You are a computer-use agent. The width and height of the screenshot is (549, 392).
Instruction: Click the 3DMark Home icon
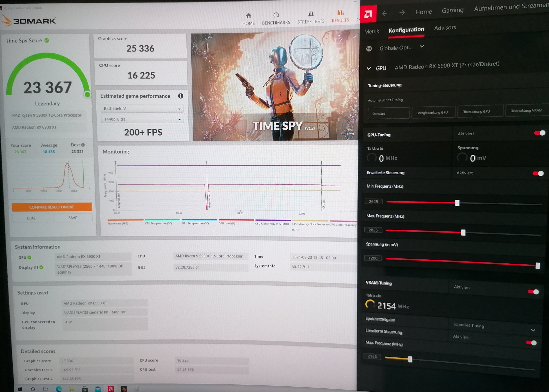click(x=248, y=16)
